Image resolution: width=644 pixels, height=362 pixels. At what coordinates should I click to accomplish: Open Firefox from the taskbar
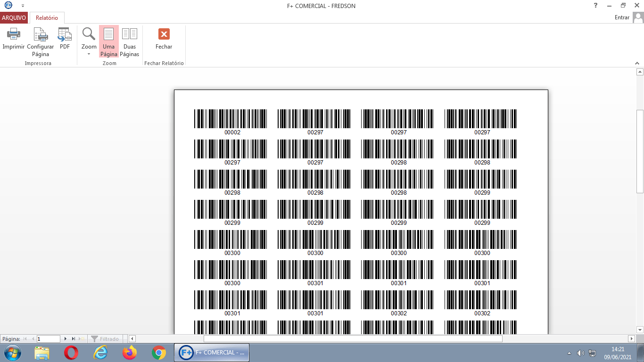(129, 353)
